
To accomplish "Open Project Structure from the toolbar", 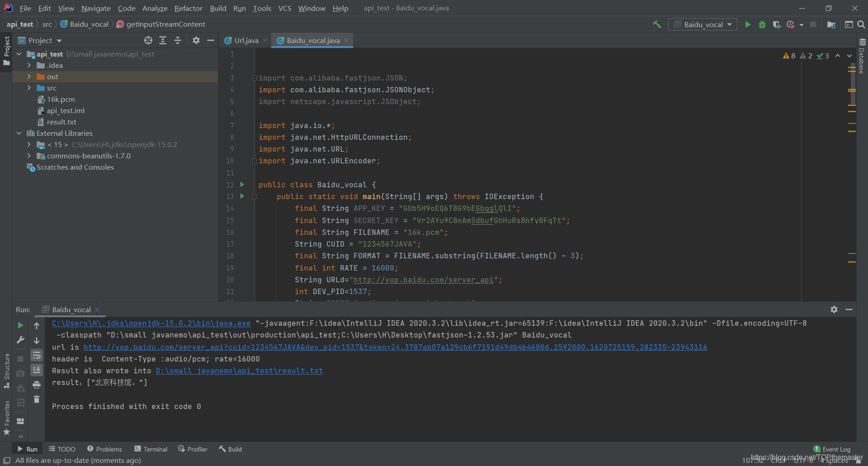I will point(831,24).
